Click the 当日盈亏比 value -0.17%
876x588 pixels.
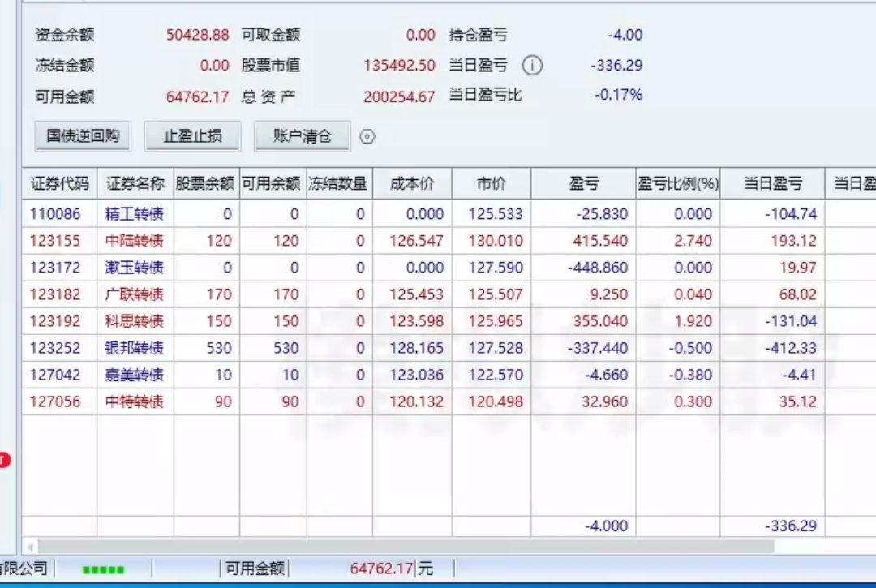(x=618, y=94)
